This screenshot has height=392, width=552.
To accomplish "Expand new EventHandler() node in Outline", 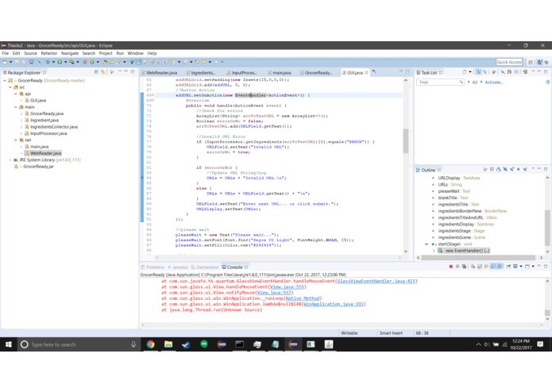I will (x=434, y=251).
